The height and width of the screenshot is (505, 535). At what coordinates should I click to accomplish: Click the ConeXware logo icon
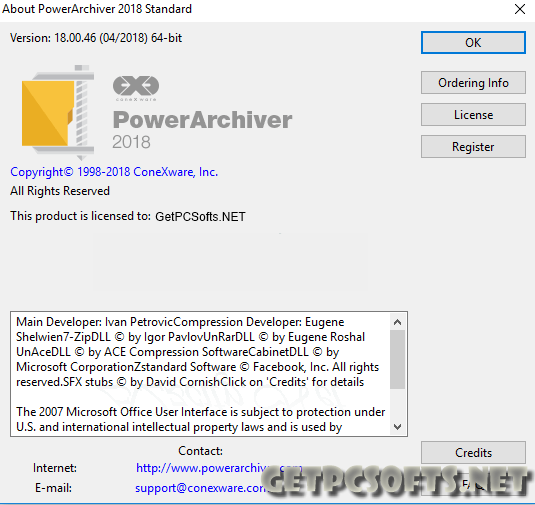tap(136, 88)
